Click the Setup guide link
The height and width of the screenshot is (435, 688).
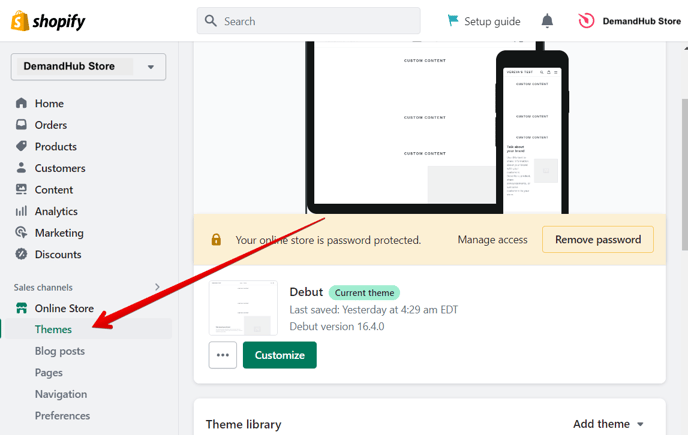point(492,22)
